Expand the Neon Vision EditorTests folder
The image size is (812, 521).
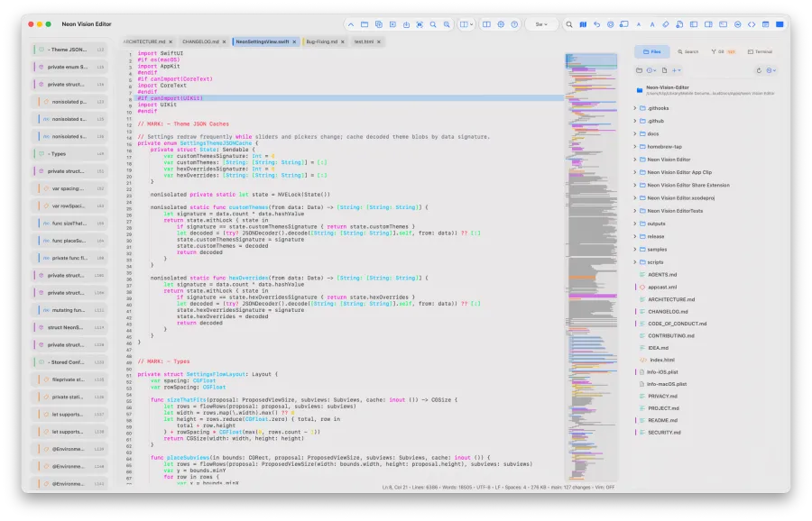tap(635, 211)
